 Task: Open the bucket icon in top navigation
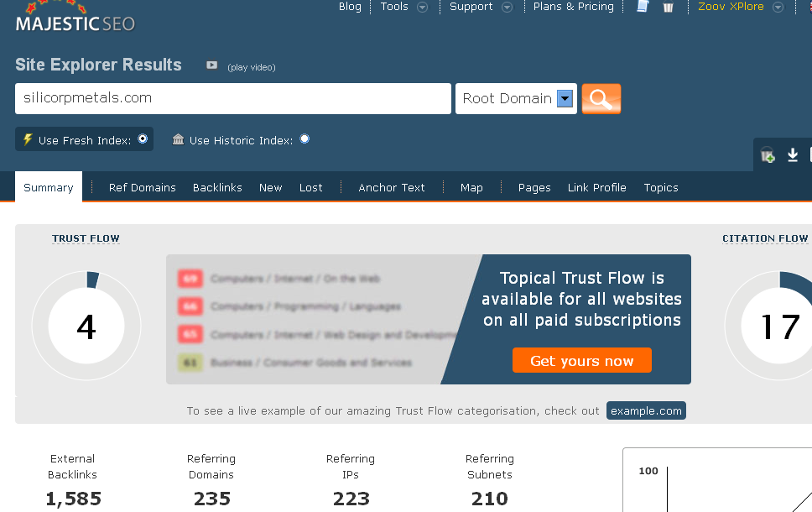click(668, 7)
